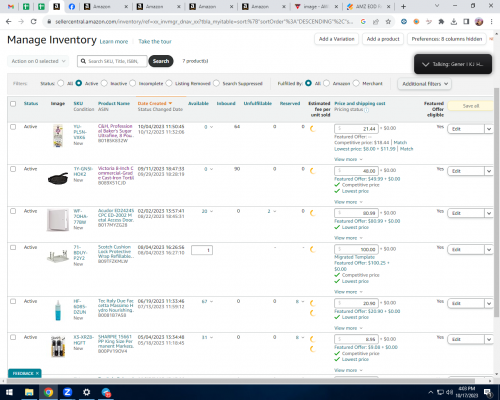This screenshot has height=400, width=500.
Task: Open File Explorer from taskbar
Action: pyautogui.click(x=29, y=392)
